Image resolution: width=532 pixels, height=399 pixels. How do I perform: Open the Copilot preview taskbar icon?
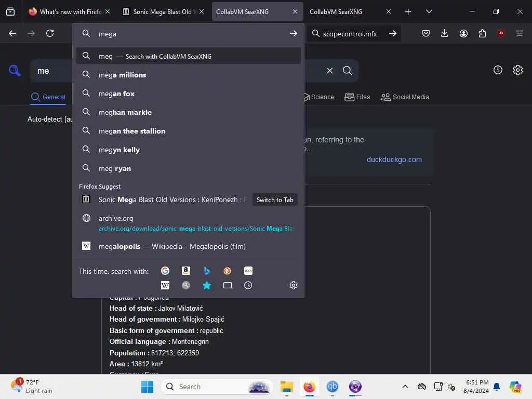click(x=515, y=387)
